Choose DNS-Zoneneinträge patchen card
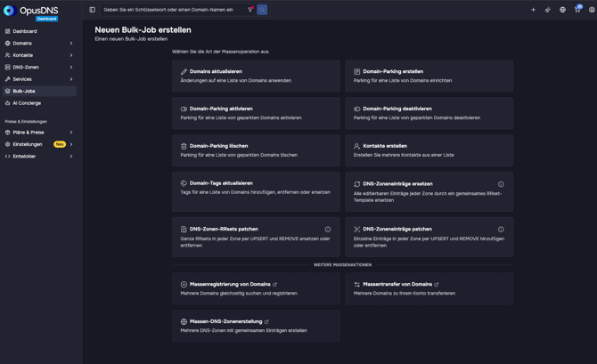This screenshot has height=364, width=597. [429, 237]
